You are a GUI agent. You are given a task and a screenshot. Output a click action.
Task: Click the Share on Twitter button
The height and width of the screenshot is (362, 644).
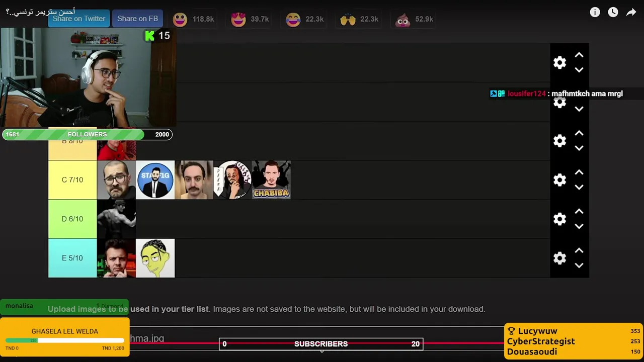79,19
